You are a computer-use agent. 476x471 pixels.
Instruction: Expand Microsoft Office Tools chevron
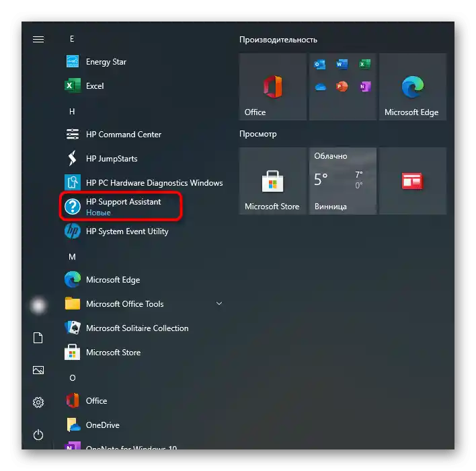[219, 303]
